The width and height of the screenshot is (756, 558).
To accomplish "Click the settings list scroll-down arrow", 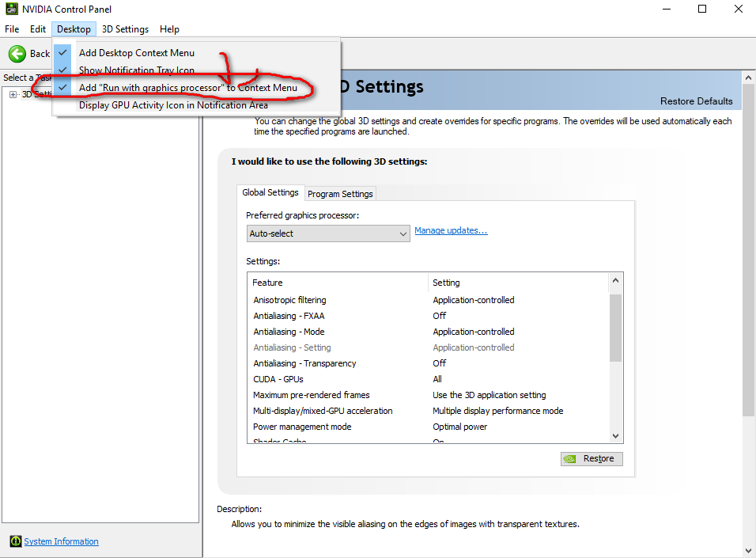I will point(615,436).
